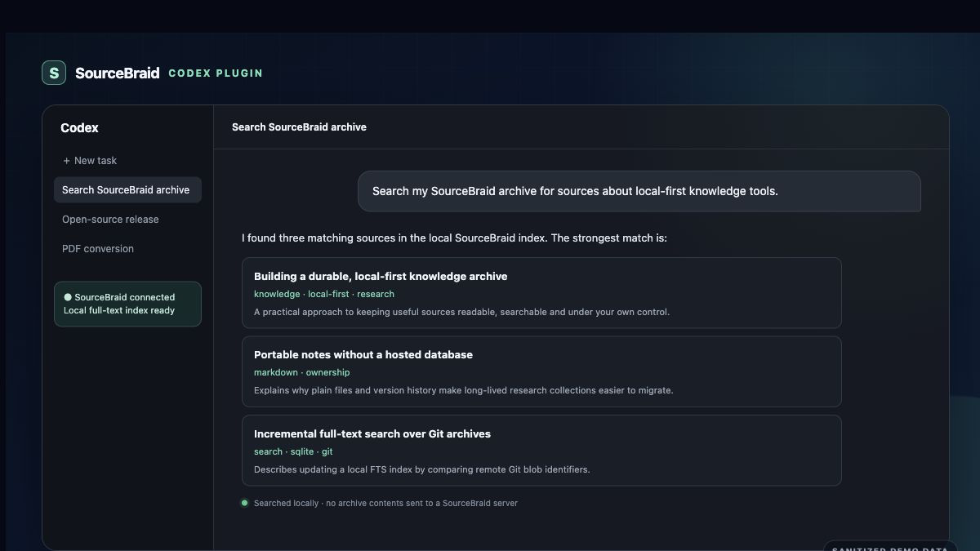Click the plus icon beside New task

coord(66,161)
